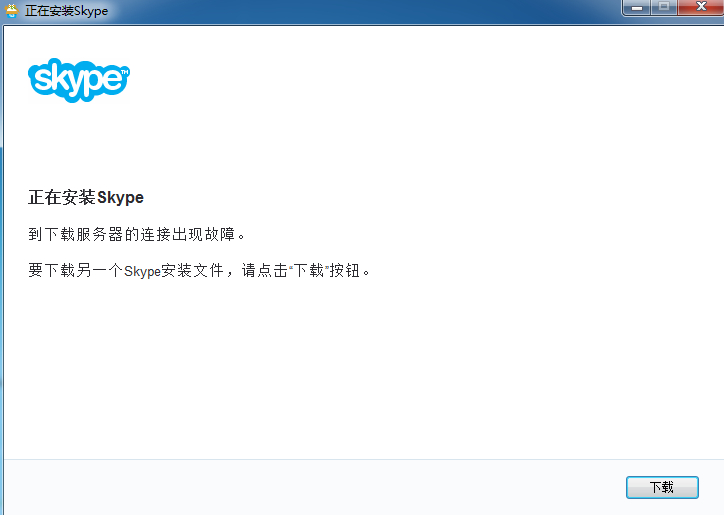Click the 下载 button

tap(662, 487)
